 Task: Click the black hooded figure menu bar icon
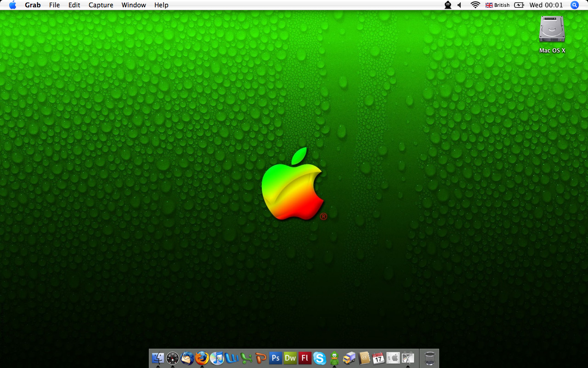tap(448, 5)
